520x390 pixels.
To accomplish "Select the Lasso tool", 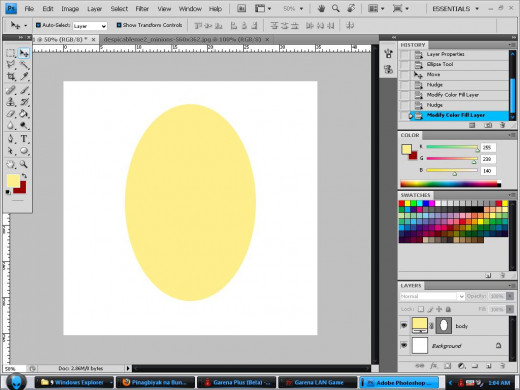I will [x=11, y=65].
